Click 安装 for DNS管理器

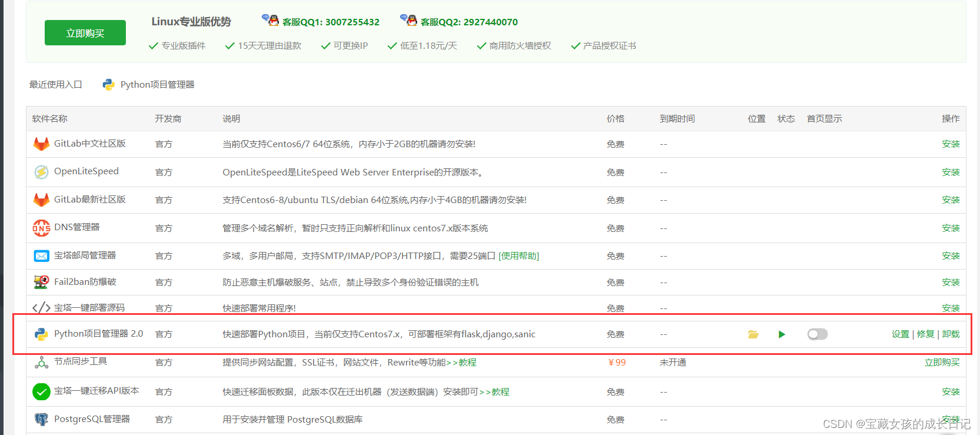click(x=951, y=228)
